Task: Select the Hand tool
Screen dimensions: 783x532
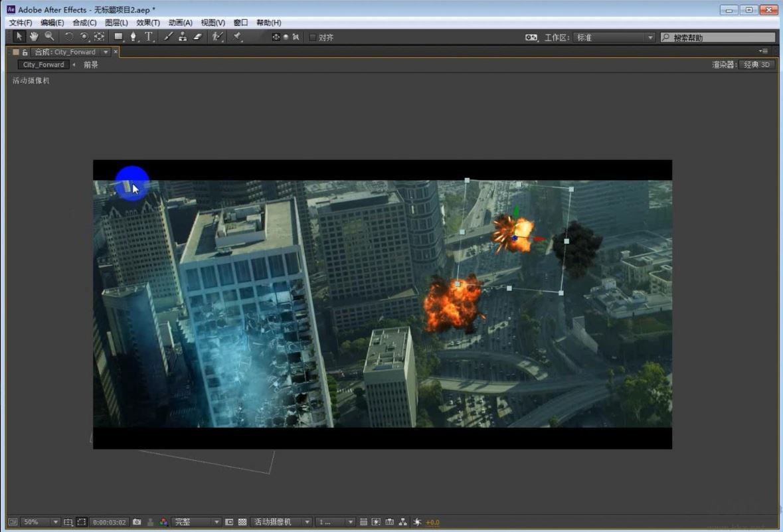Action: (33, 37)
